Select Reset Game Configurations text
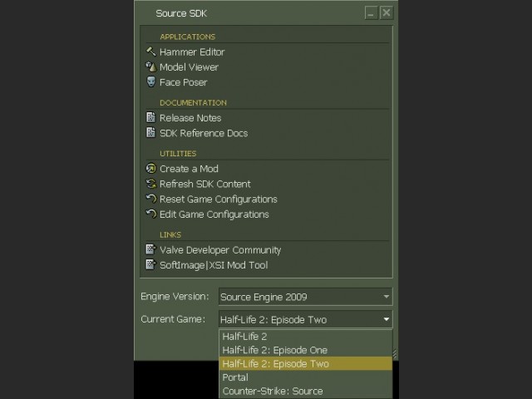The width and height of the screenshot is (532, 399). coord(219,199)
